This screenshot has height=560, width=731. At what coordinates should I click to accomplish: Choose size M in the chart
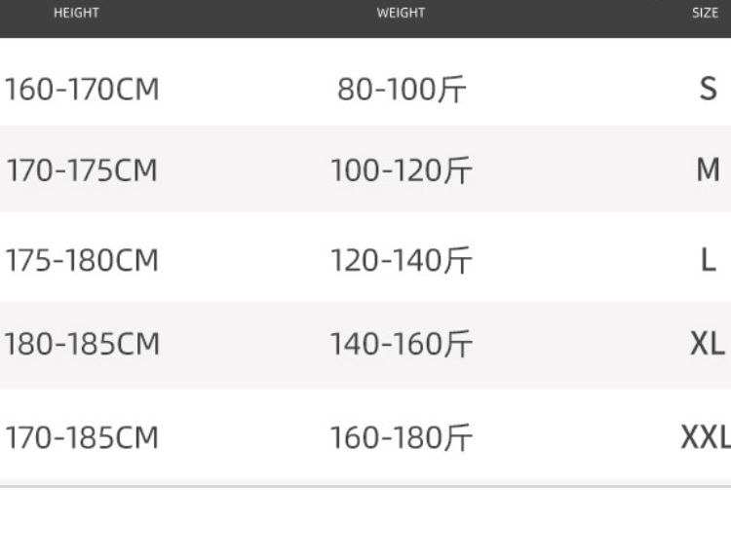coord(709,170)
